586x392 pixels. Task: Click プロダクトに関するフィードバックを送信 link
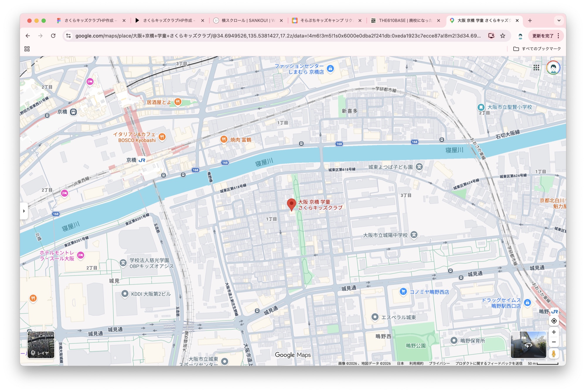[489, 363]
